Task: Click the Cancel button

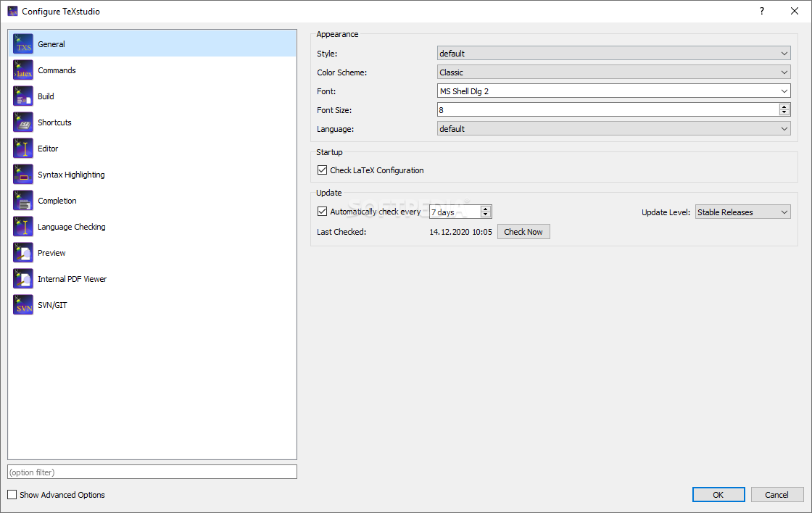Action: point(776,494)
